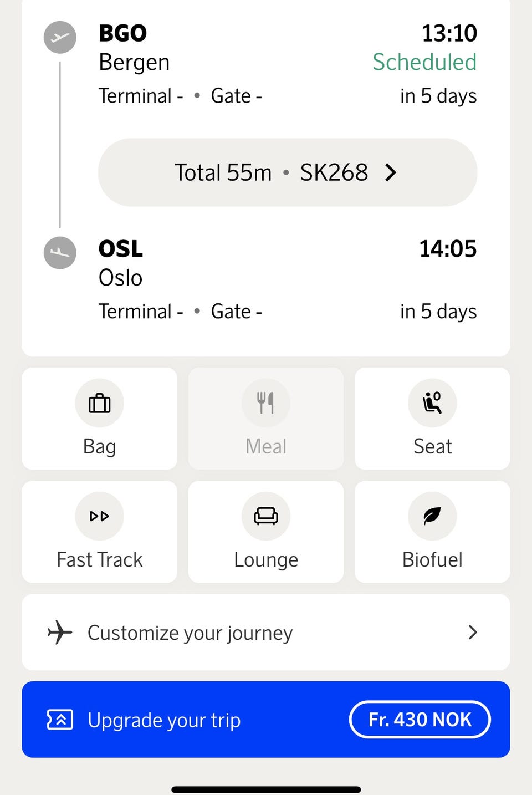Select the Meal cutlery icon
This screenshot has width=532, height=795.
(266, 403)
